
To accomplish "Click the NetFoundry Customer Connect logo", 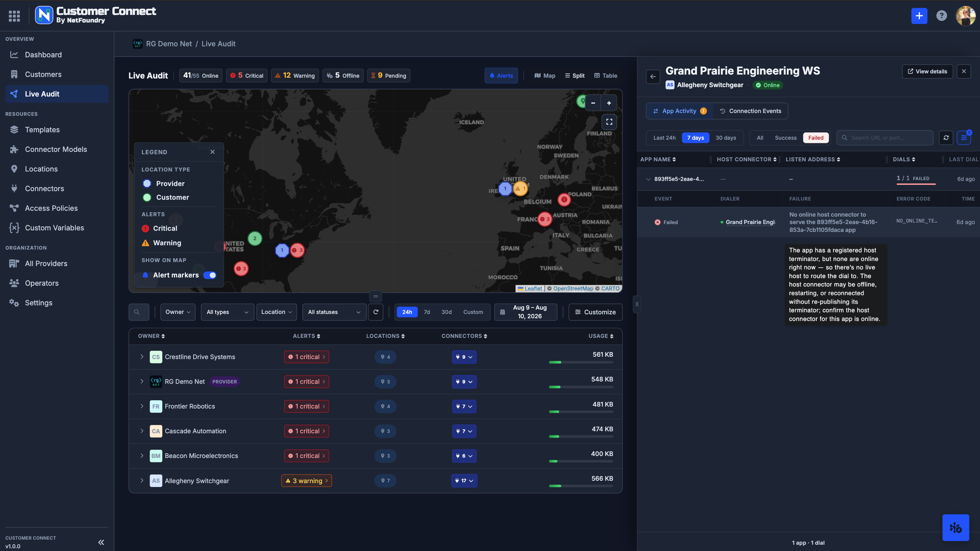I will [x=96, y=15].
